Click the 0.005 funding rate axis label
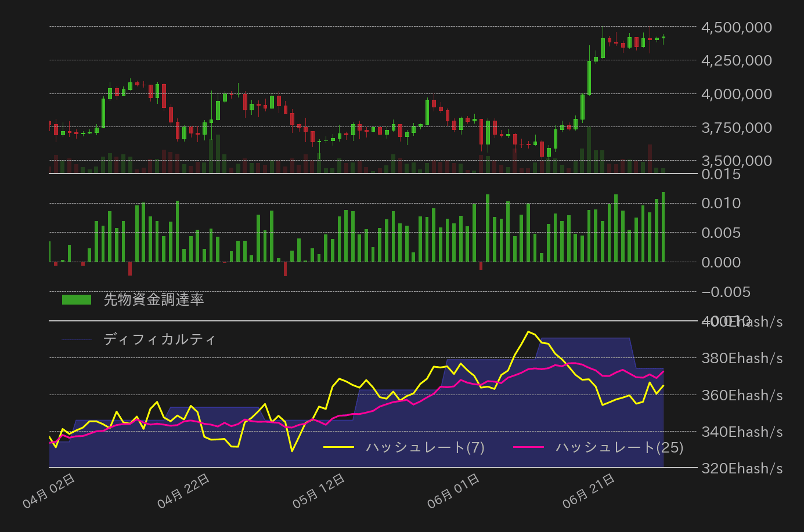Image resolution: width=804 pixels, height=532 pixels. [x=721, y=233]
